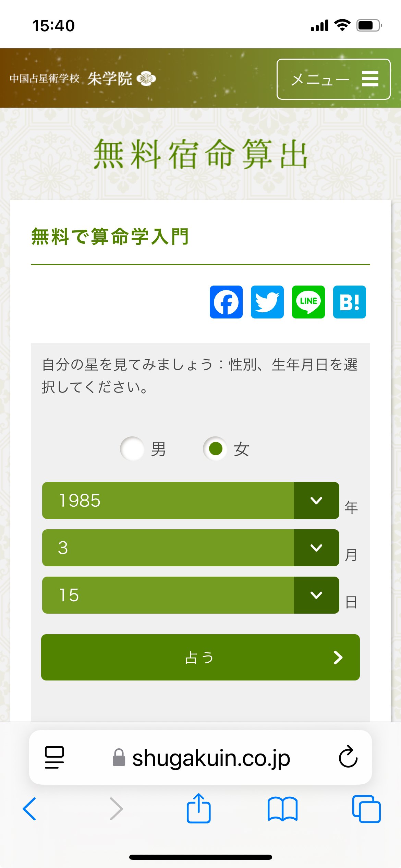Screen dimensions: 401x868
Task: Expand the month dropdown showing 3
Action: 191,548
